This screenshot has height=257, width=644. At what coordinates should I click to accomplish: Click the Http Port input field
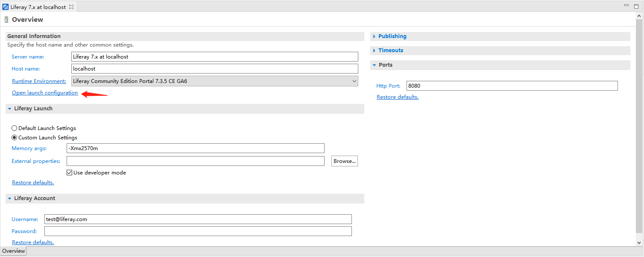click(512, 86)
